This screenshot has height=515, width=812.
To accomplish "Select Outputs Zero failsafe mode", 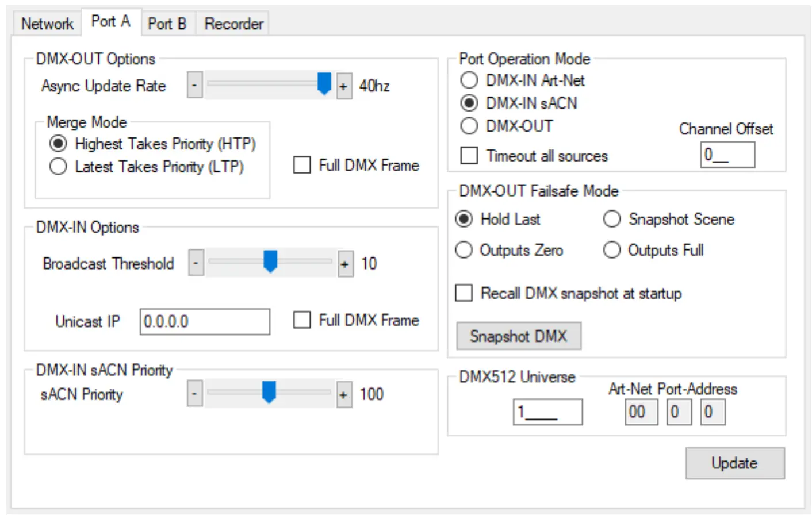I will click(x=464, y=250).
